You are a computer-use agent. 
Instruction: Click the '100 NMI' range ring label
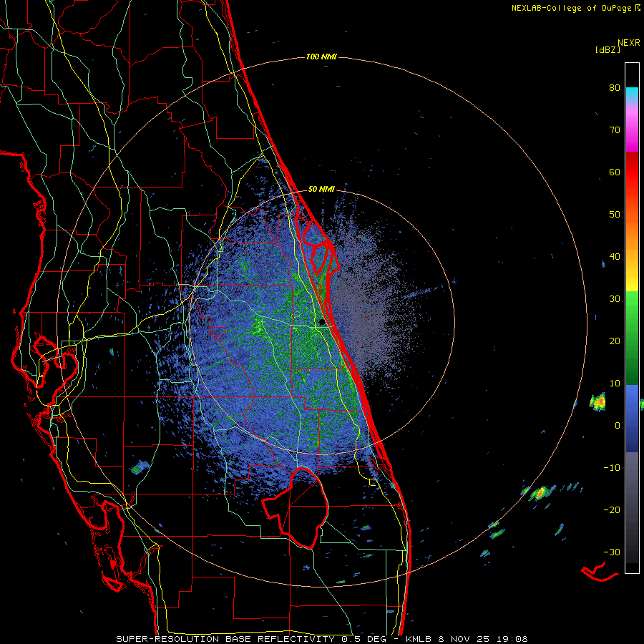(x=321, y=57)
